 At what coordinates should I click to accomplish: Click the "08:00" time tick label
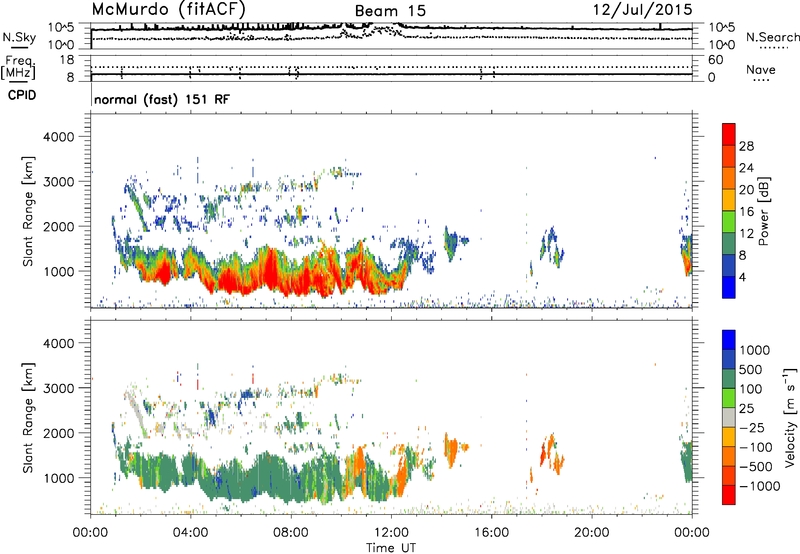tap(291, 533)
